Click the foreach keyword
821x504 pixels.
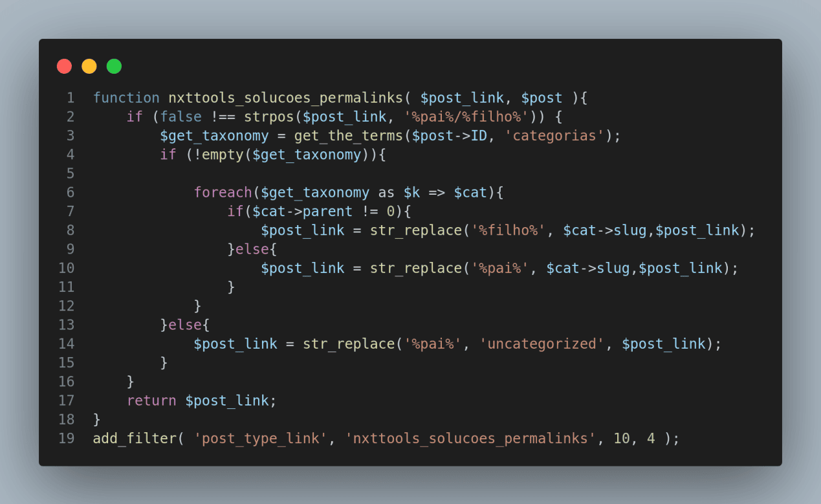(x=223, y=192)
